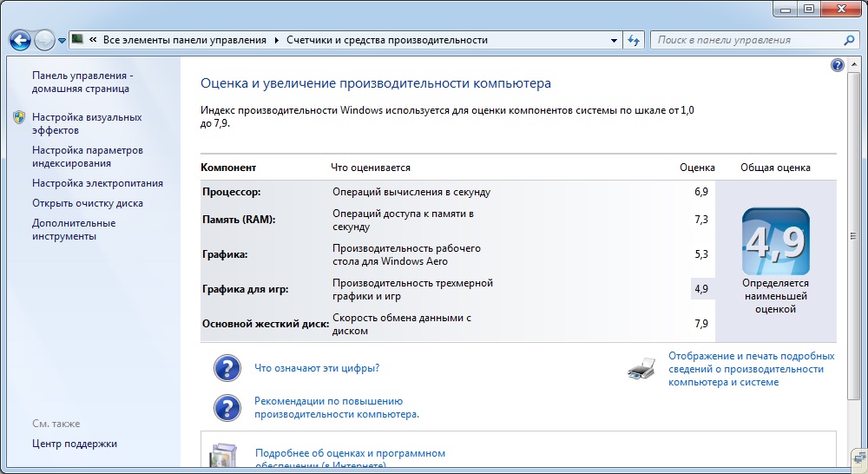Open 'Что означают эти цифры?' link
The width and height of the screenshot is (868, 474).
(x=316, y=368)
